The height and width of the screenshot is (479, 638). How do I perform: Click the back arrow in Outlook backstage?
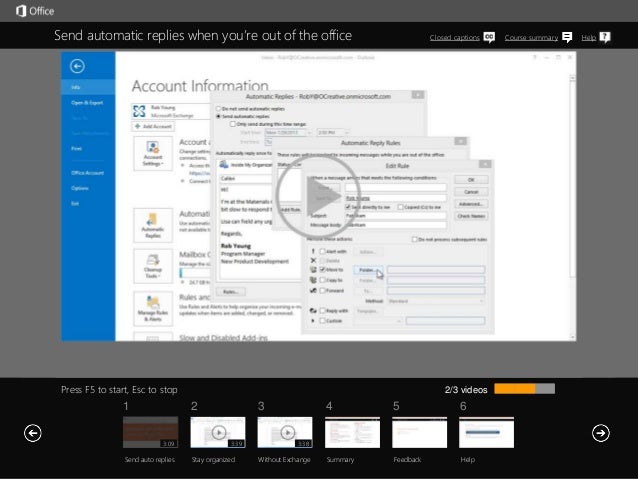pos(77,66)
